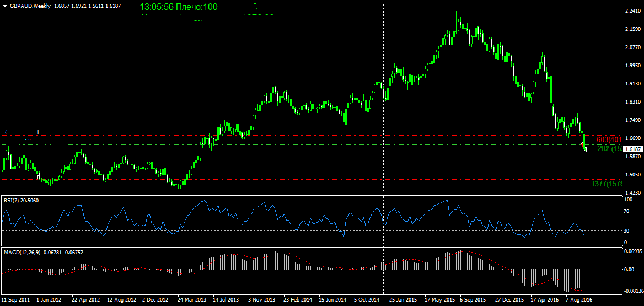644x306 pixels.
Task: Click the 3 Nov 2013 date label
Action: [262, 299]
